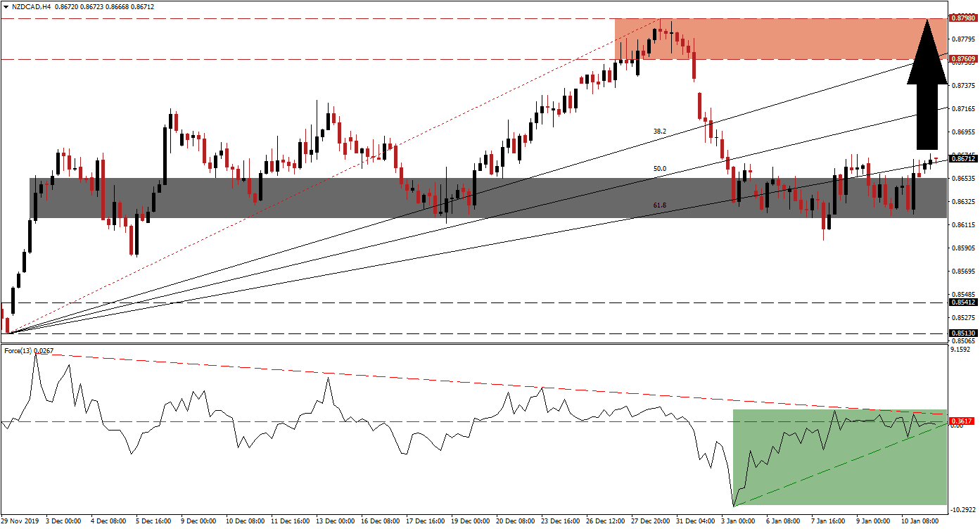This screenshot has height=529, width=980.
Task: Open the chart dropdown triangle beside NZDCAD,H4
Action: pos(6,5)
